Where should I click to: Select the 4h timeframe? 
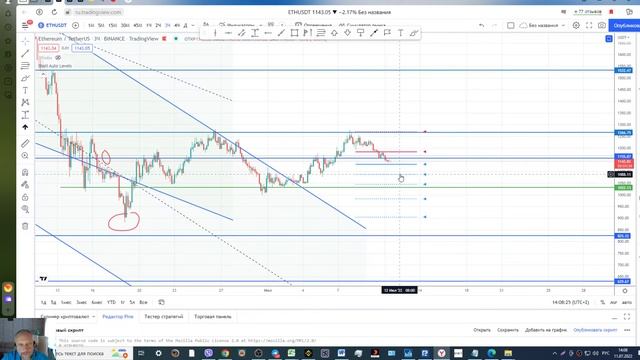177,25
